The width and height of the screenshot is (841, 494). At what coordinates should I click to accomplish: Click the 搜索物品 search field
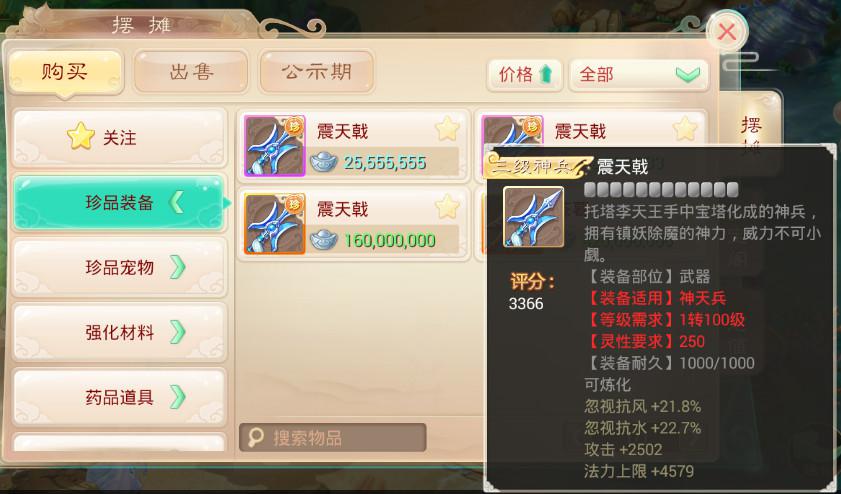point(333,438)
